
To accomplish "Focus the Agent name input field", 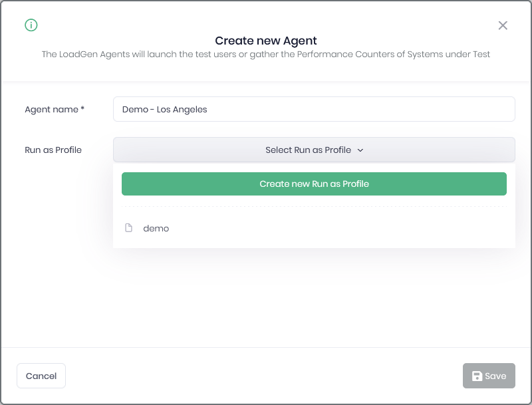I will click(x=314, y=109).
